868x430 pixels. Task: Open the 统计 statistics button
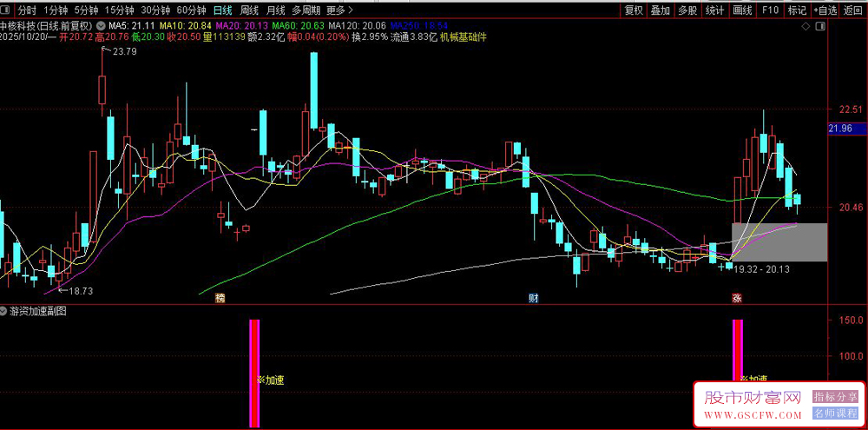(x=714, y=10)
